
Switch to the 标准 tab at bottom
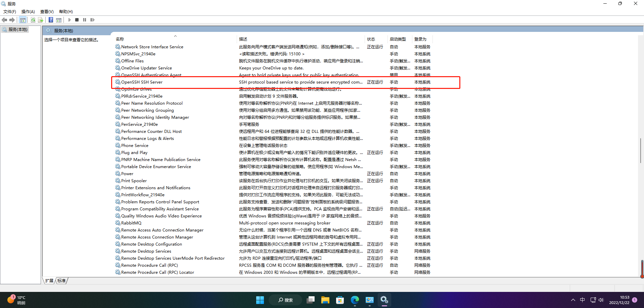pyautogui.click(x=61, y=280)
